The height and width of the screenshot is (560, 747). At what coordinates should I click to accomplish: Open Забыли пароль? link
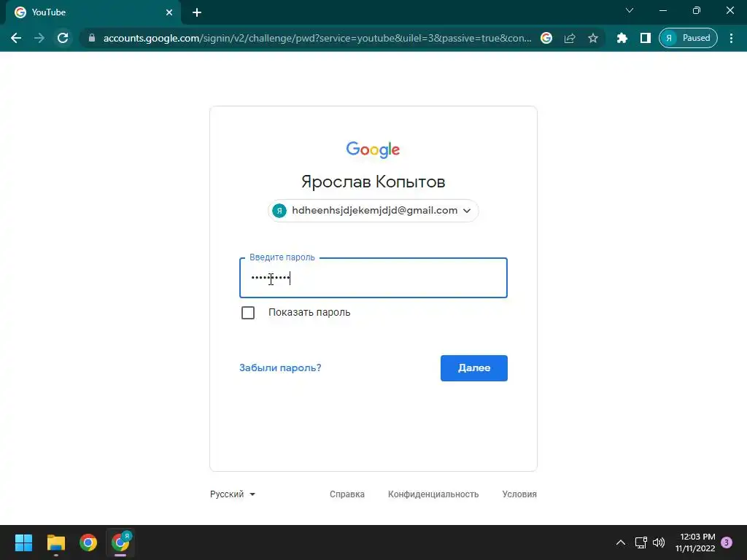(x=280, y=367)
